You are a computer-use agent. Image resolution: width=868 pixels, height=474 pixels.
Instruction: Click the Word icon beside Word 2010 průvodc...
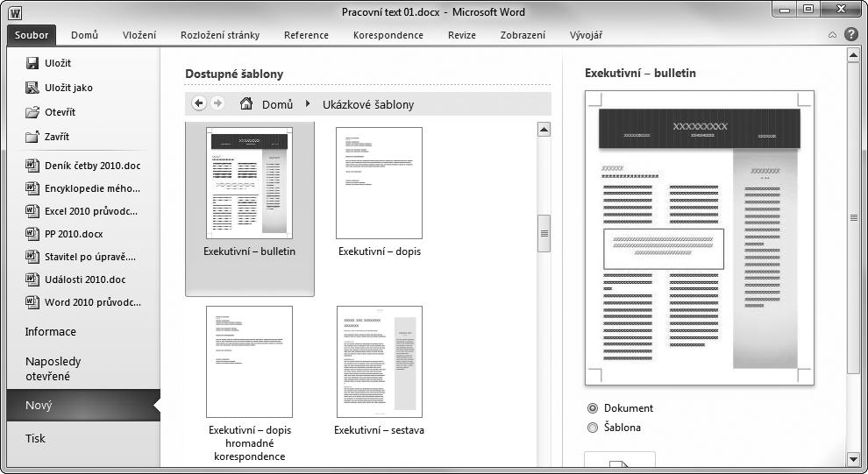click(32, 301)
